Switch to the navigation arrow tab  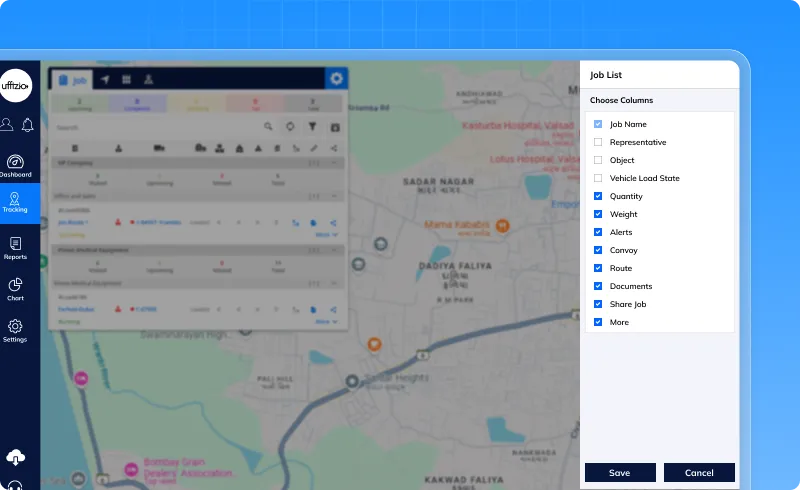click(x=105, y=79)
